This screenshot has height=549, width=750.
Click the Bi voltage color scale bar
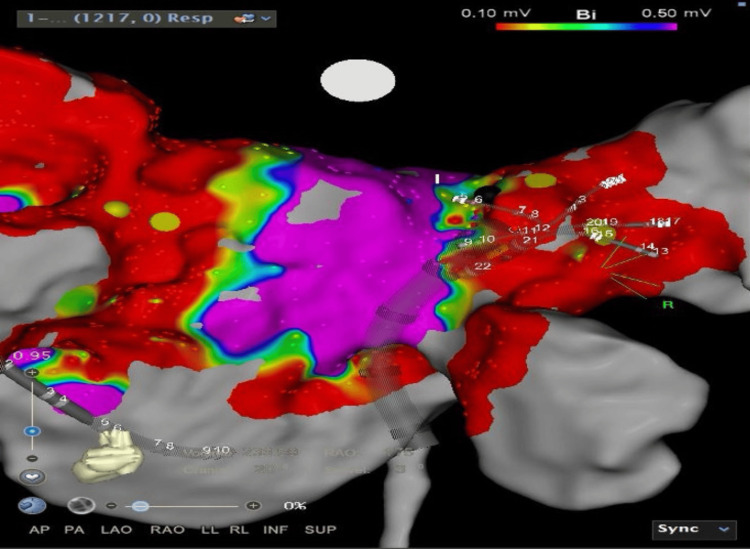click(586, 27)
